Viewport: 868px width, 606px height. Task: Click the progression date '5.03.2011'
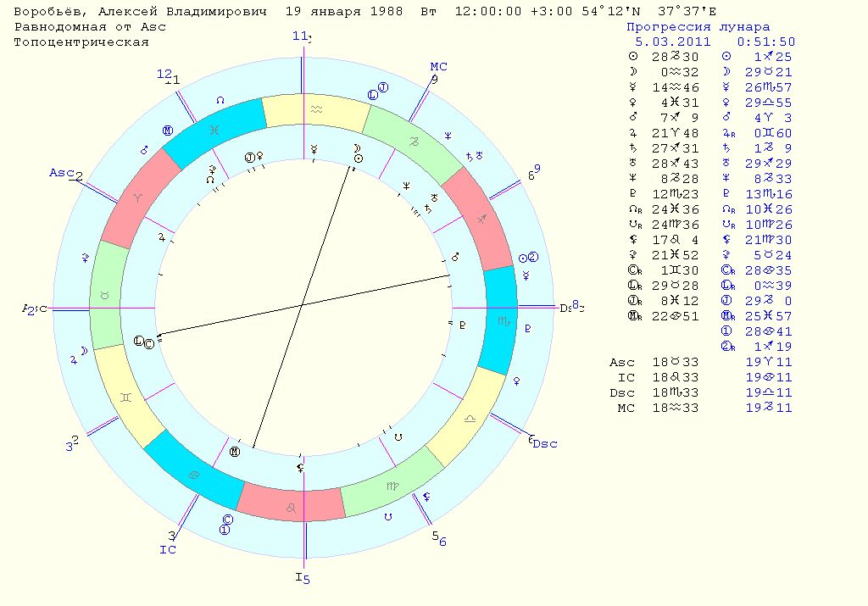tap(672, 42)
